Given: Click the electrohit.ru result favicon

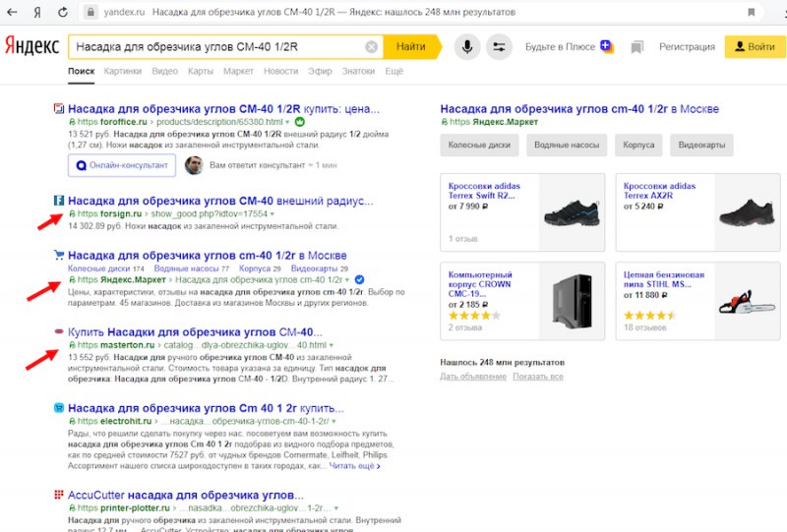Looking at the screenshot, I should coord(59,407).
